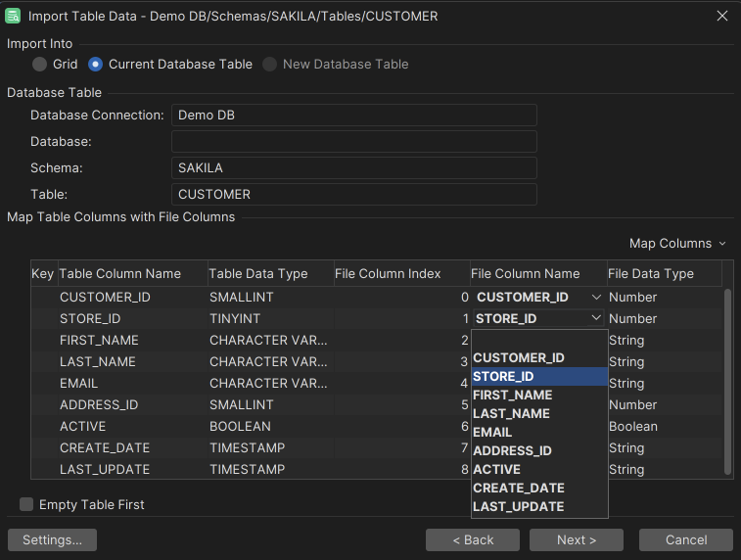The width and height of the screenshot is (741, 560).
Task: Click the Database Connection field
Action: pyautogui.click(x=353, y=115)
